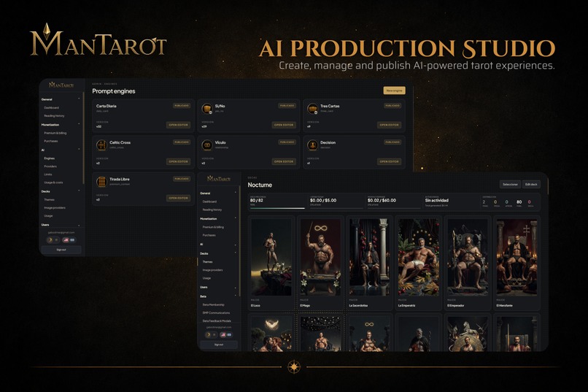Select second flag language in Prompt engines sidebar

point(72,240)
